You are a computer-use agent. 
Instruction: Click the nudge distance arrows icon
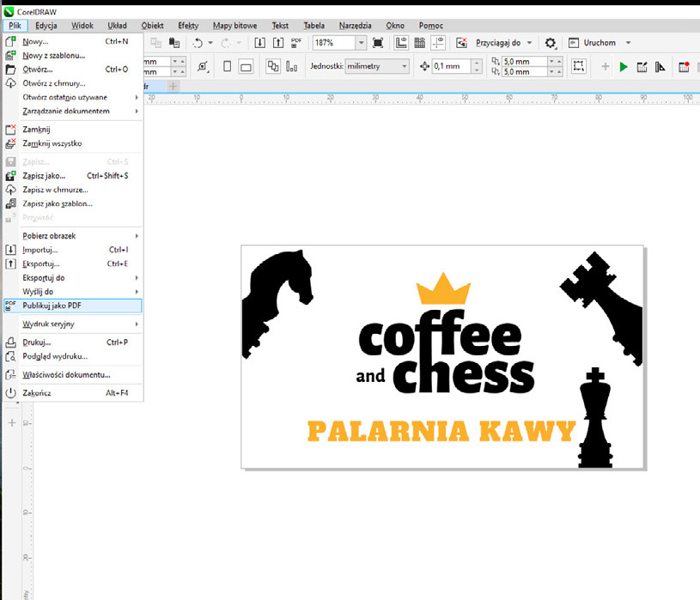424,66
